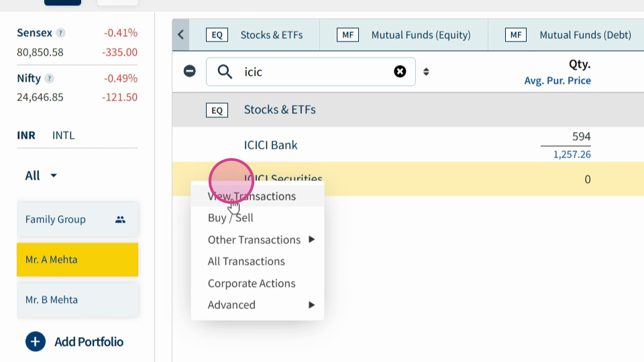This screenshot has width=644, height=362.
Task: Open Advanced menu item
Action: pos(258,305)
